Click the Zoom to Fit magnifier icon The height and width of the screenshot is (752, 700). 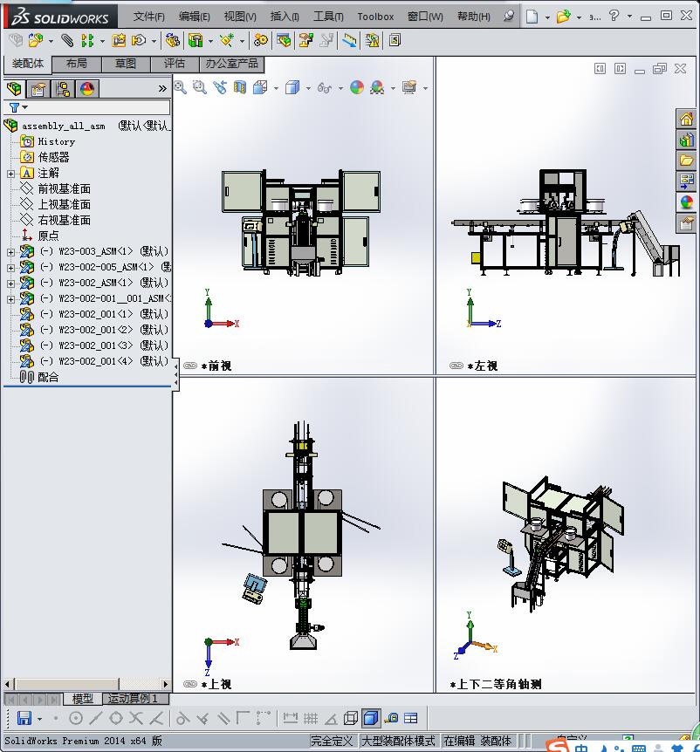[181, 87]
